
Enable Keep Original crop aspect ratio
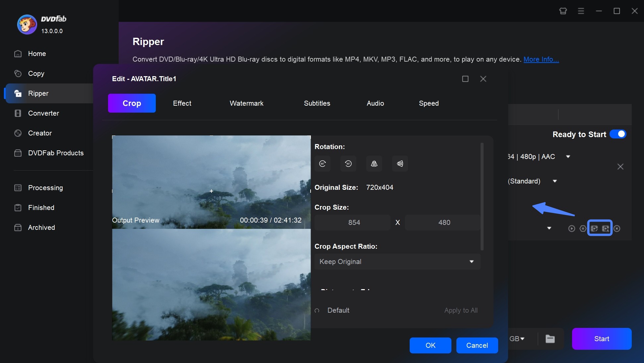tap(397, 261)
